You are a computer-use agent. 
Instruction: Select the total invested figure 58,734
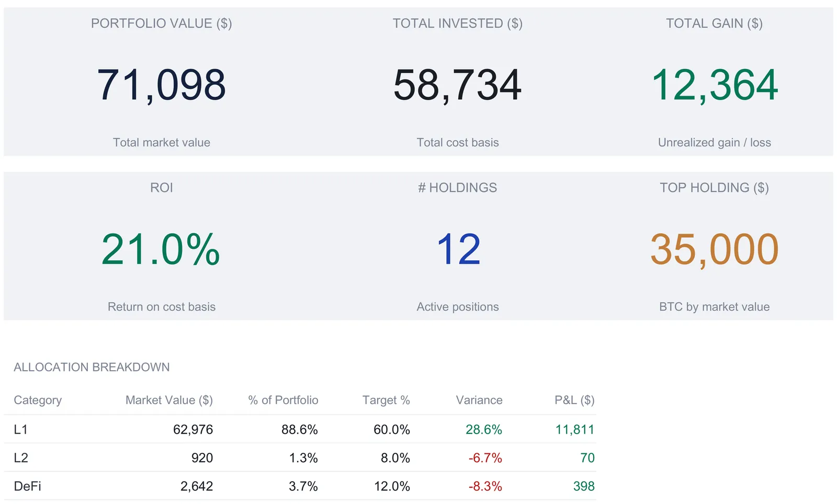pos(458,85)
